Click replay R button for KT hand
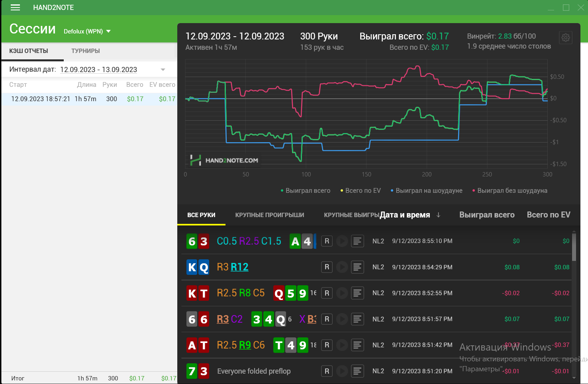Viewport: 588px width, 384px height. pyautogui.click(x=327, y=293)
